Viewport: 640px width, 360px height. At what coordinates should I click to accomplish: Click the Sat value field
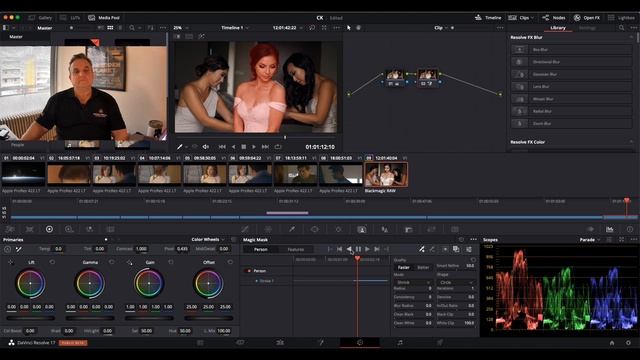tap(146, 331)
